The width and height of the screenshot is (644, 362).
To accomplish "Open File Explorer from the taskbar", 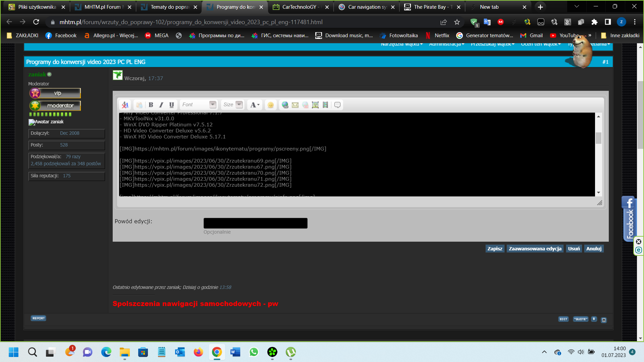I will tap(125, 352).
